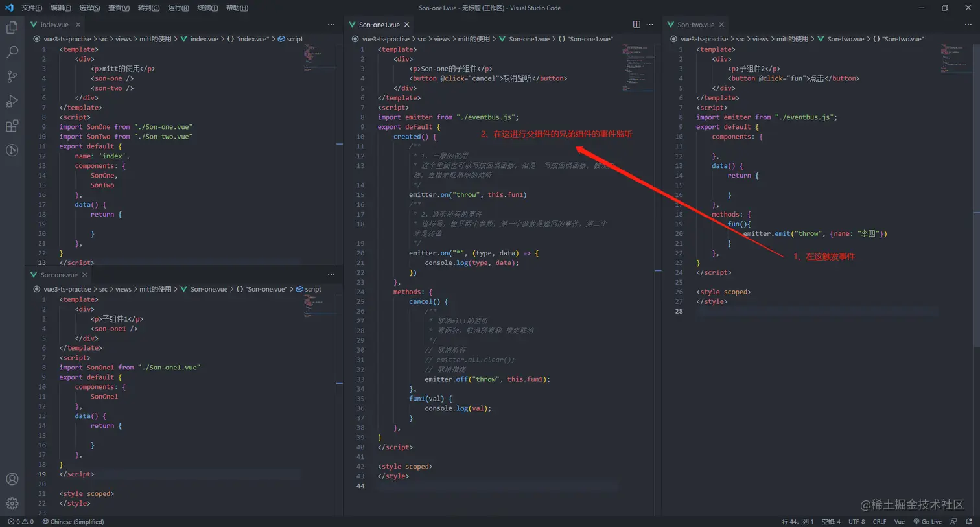Open more actions for Son-one1.vue editor group
The height and width of the screenshot is (527, 980).
tap(650, 25)
